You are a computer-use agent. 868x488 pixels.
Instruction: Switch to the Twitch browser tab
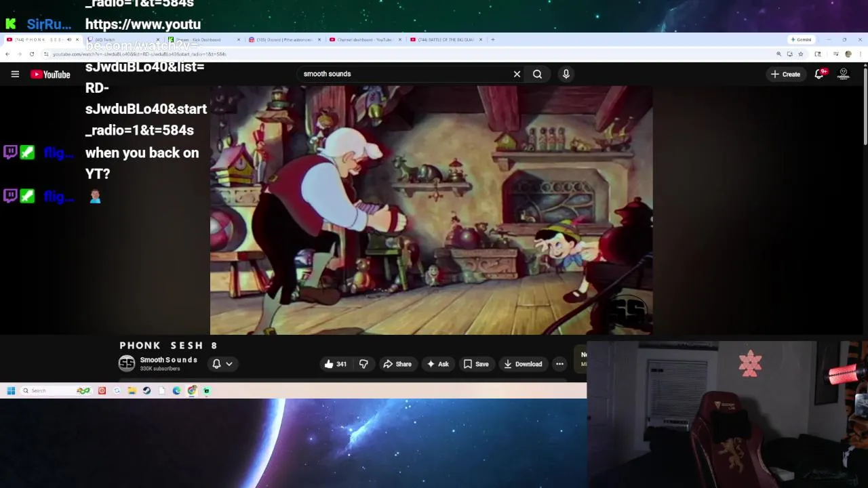[x=125, y=39]
